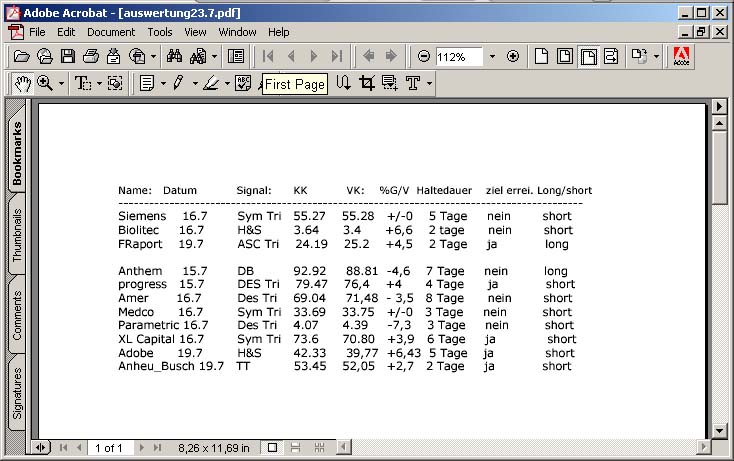Screen dimensions: 734x461
Task: Select Fit in Window view icon
Action: [x=565, y=57]
